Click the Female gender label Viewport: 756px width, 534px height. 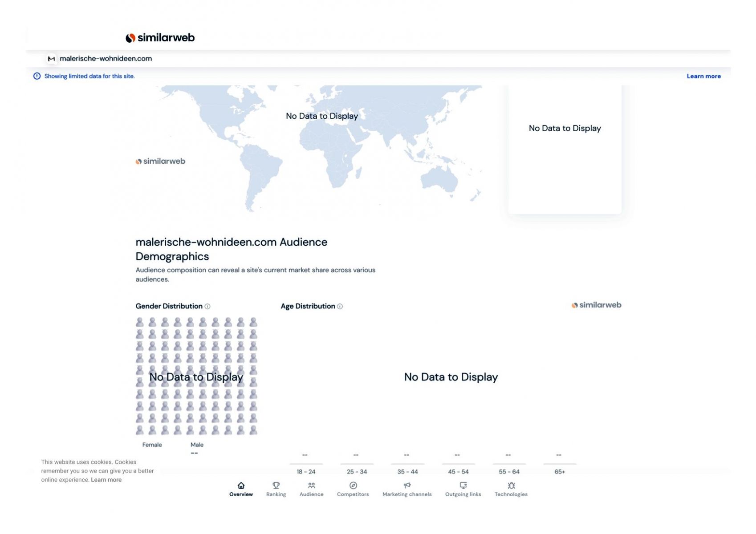pos(152,445)
